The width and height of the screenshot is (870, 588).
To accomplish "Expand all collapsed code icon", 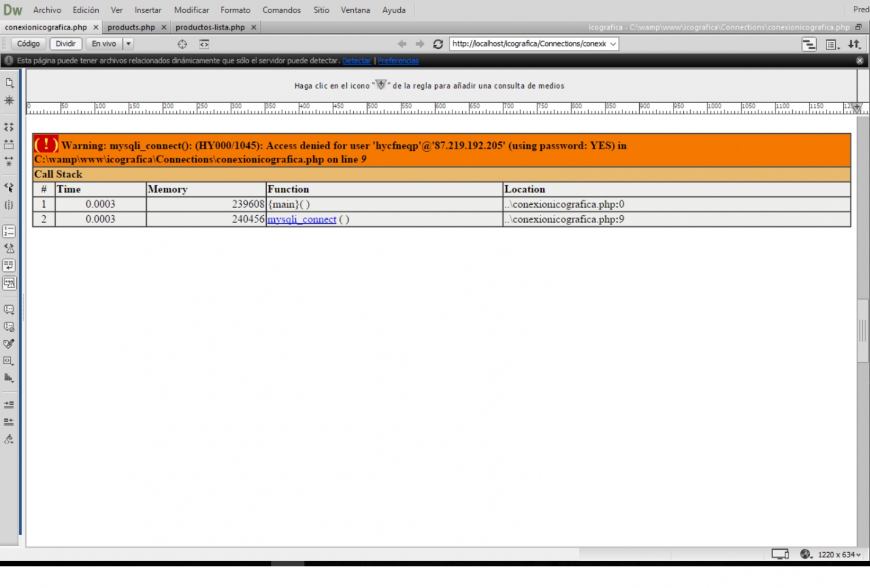I will click(x=9, y=161).
